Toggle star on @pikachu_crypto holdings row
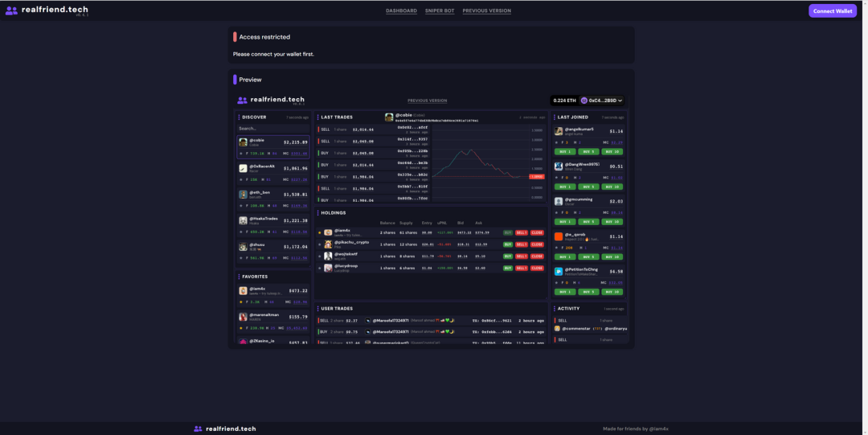This screenshot has height=435, width=868. point(319,244)
